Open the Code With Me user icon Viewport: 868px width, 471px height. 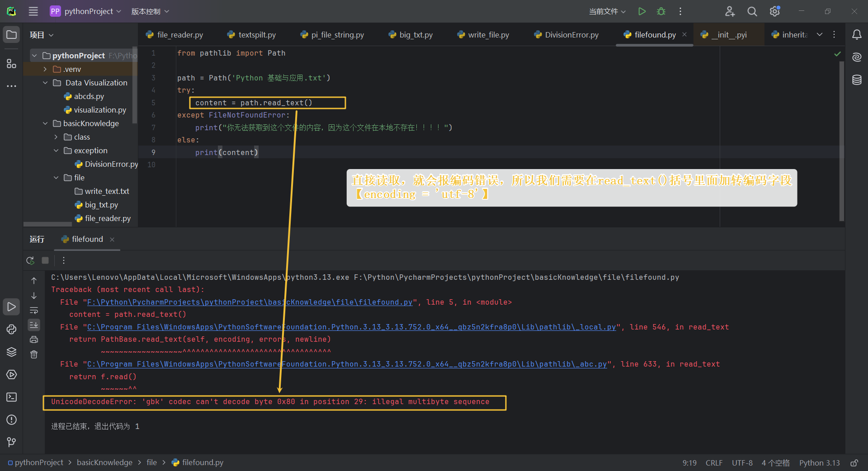click(730, 11)
